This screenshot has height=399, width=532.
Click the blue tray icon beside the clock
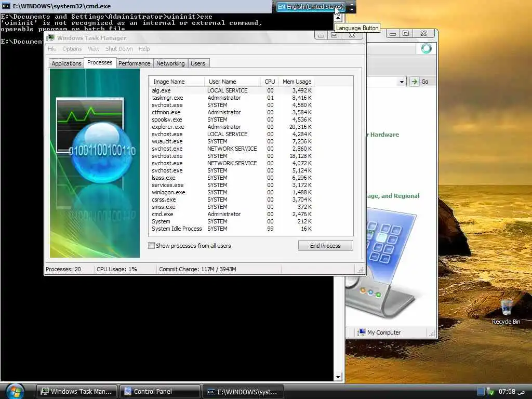click(481, 392)
